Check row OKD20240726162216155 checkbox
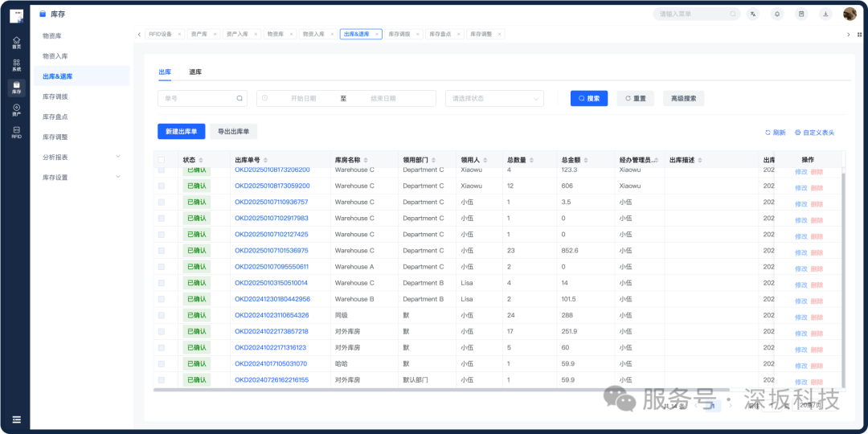This screenshot has height=434, width=868. coord(161,380)
